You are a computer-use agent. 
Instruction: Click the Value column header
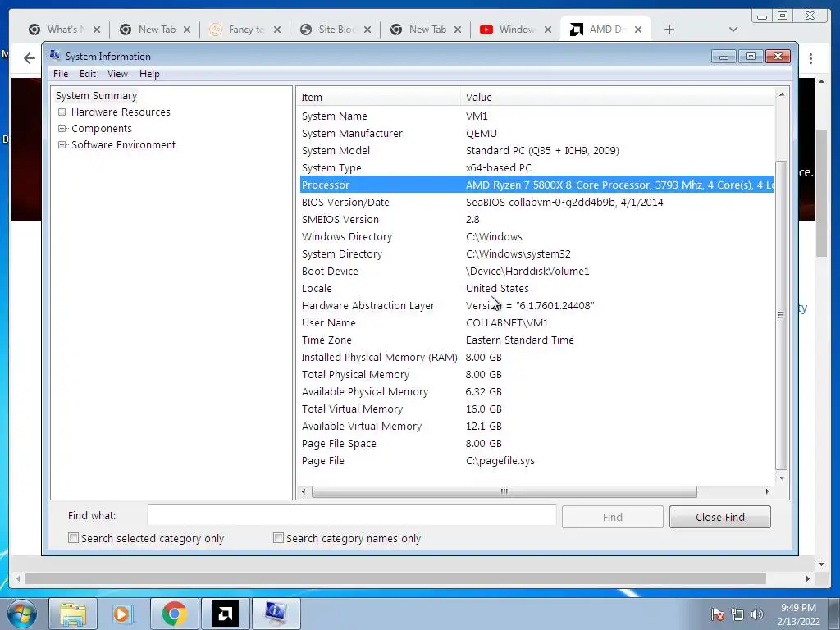coord(617,97)
